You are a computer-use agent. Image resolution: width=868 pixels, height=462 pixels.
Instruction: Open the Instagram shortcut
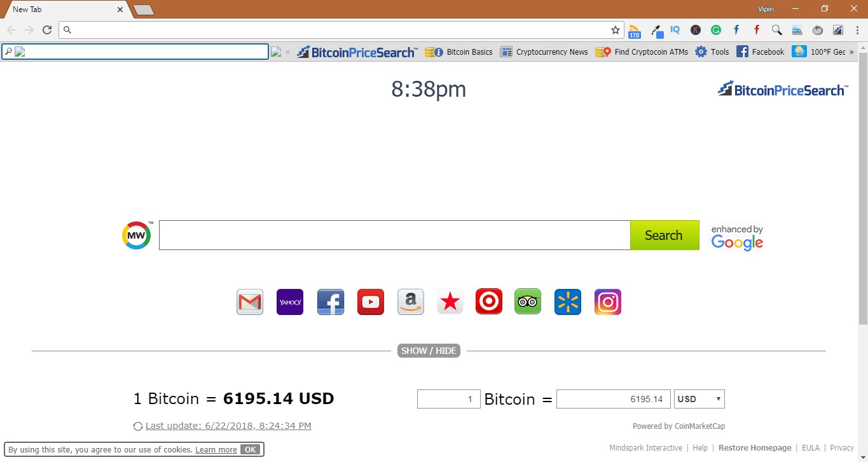(x=607, y=302)
